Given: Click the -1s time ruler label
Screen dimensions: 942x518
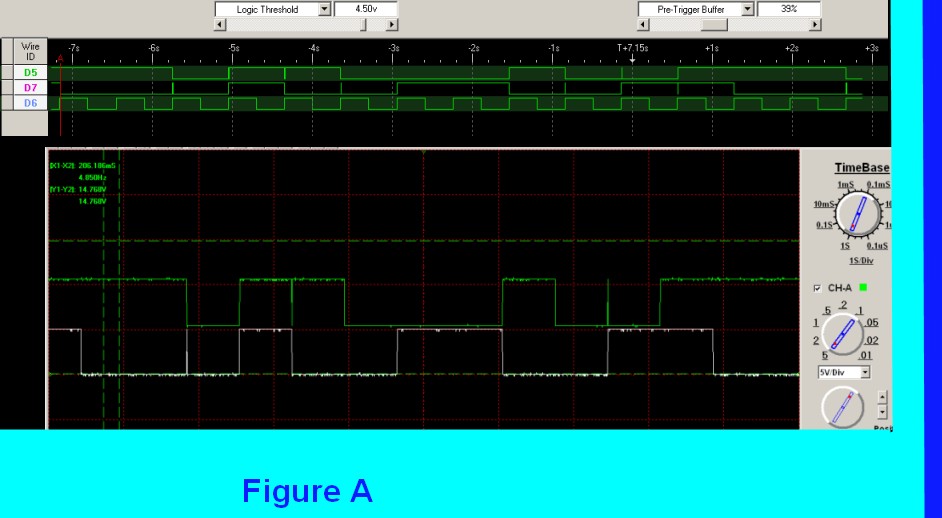Looking at the screenshot, I should 553,47.
